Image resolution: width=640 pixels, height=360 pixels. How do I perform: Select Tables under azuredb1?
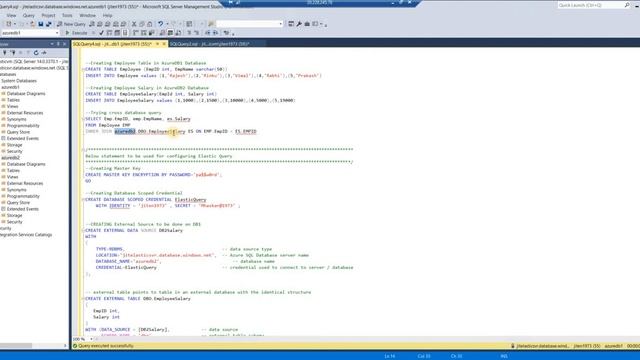[13, 100]
